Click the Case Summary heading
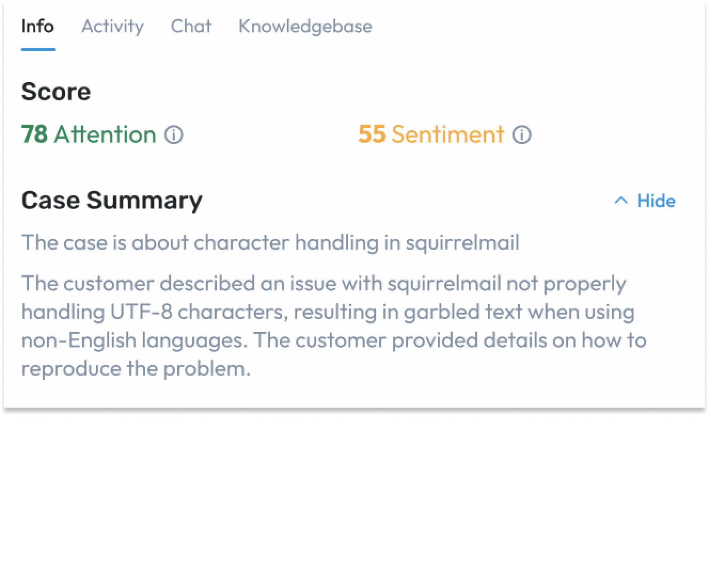 click(112, 201)
